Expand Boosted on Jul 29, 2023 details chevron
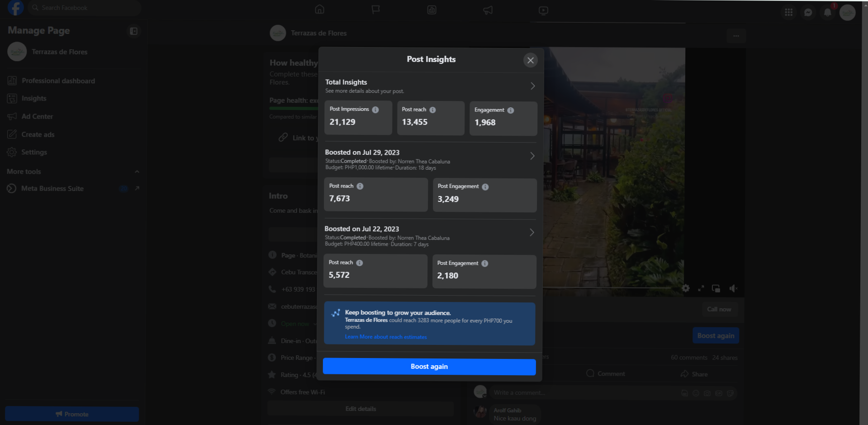This screenshot has width=868, height=425. tap(532, 156)
